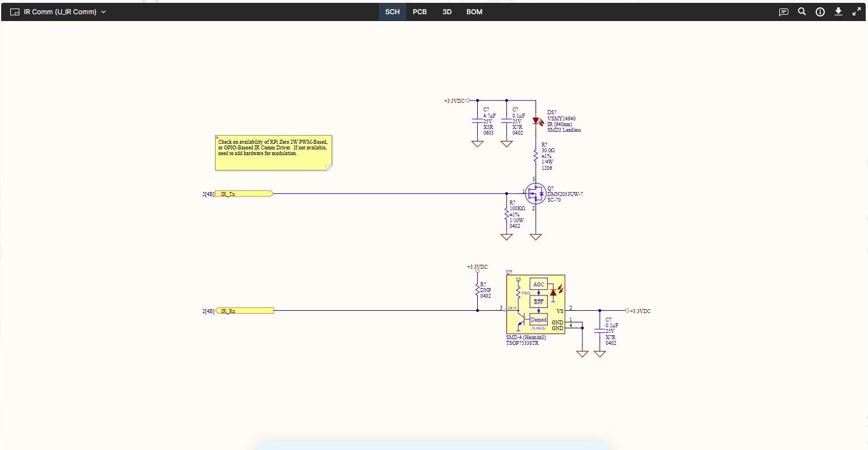This screenshot has width=868, height=450.
Task: Select the 100KΩ pull-down resistor
Action: (506, 214)
